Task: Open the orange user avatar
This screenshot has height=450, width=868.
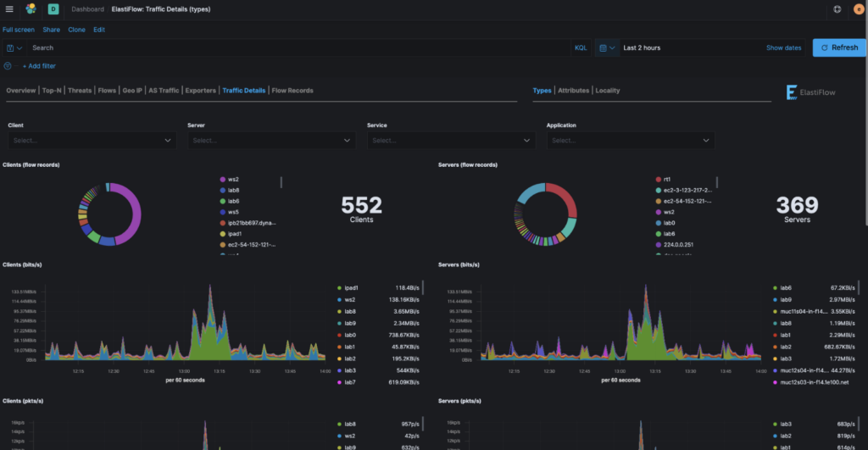Action: point(859,8)
